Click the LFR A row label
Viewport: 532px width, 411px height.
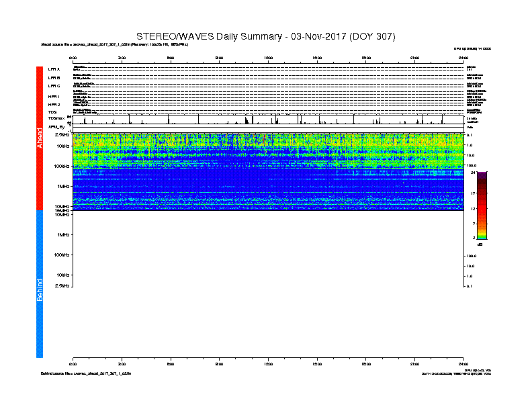coord(54,69)
